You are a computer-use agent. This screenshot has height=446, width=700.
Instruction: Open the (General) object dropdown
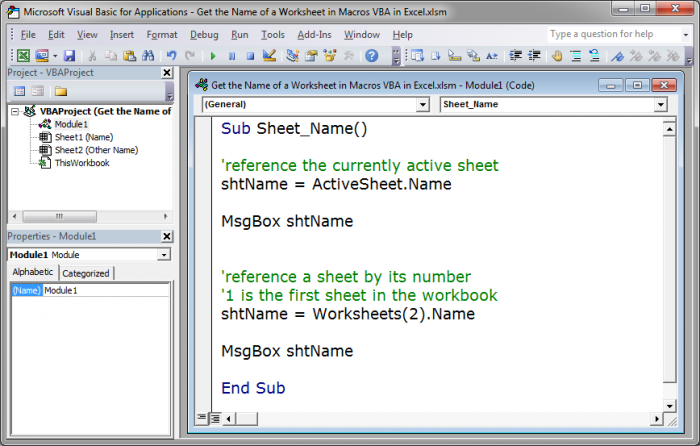coord(422,104)
